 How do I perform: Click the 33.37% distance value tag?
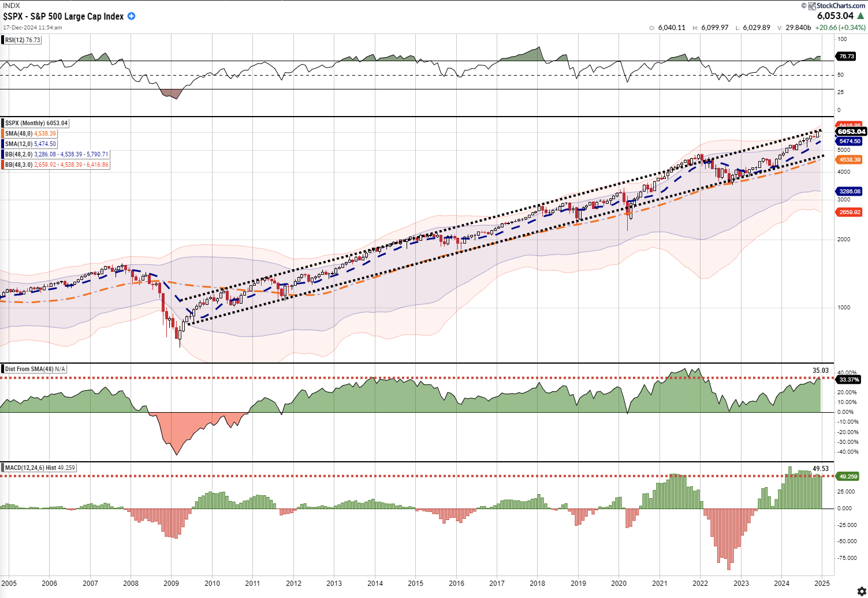[x=849, y=379]
